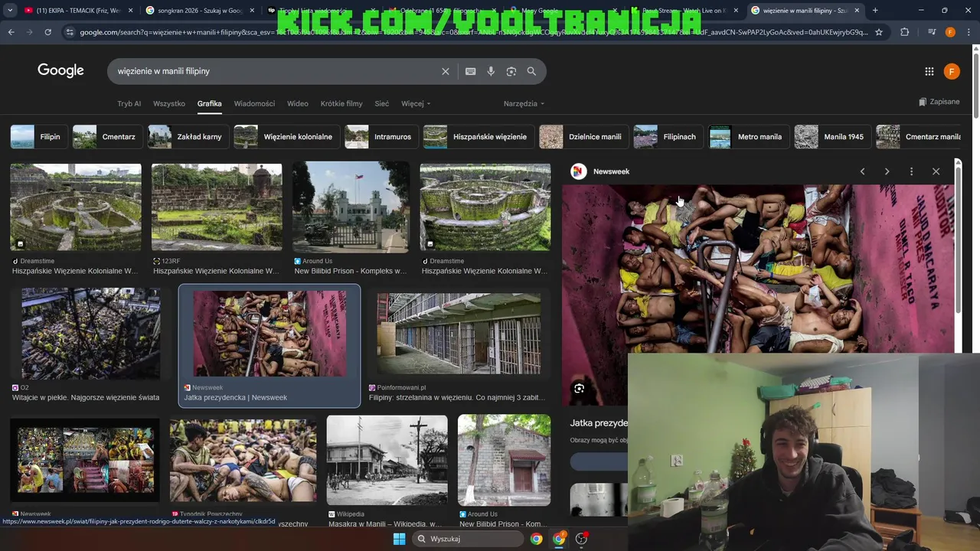The width and height of the screenshot is (980, 551).
Task: Filter by Hiszpańskie więzienie chip
Action: [478, 137]
